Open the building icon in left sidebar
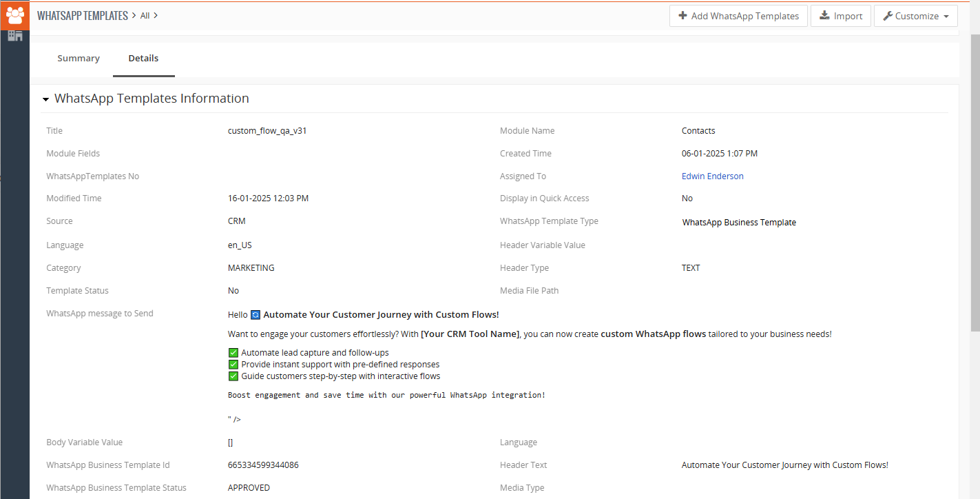 point(14,36)
